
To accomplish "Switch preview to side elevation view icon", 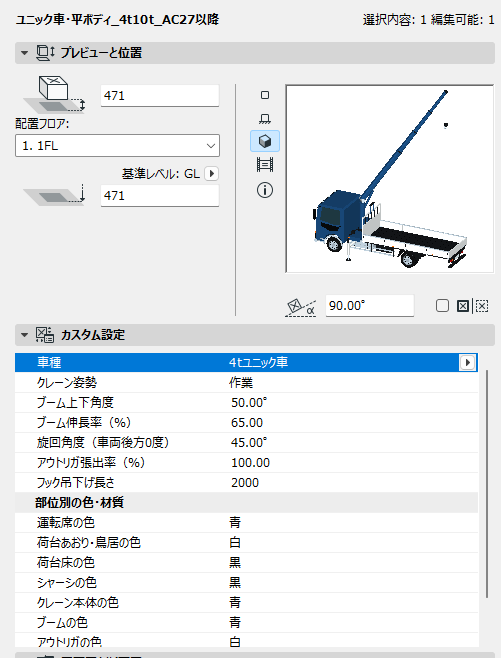I will pyautogui.click(x=265, y=119).
